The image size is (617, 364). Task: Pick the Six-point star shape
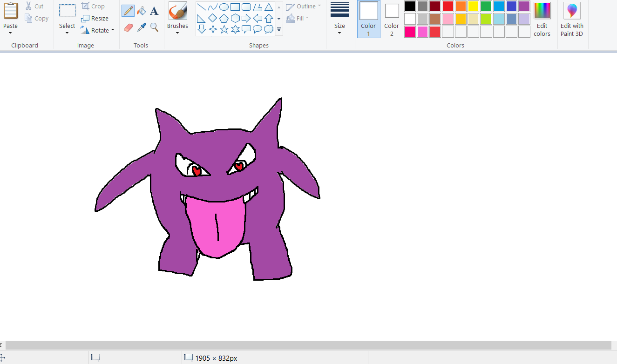pos(235,29)
